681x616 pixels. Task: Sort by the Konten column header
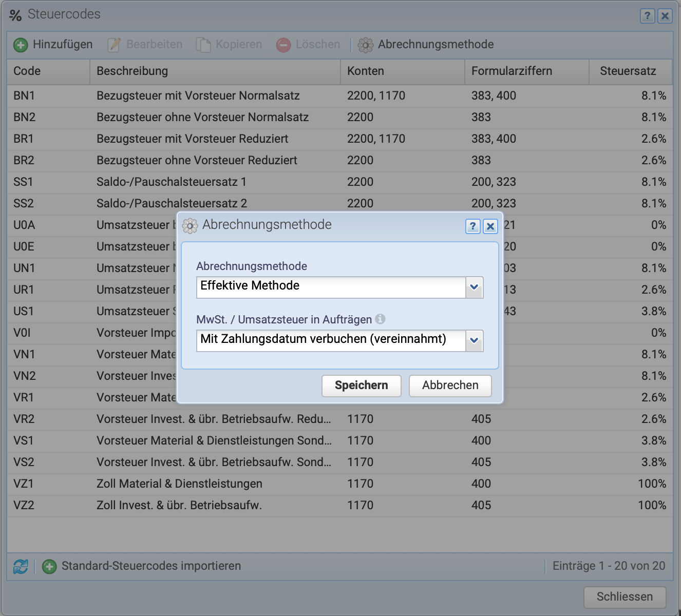pyautogui.click(x=403, y=71)
